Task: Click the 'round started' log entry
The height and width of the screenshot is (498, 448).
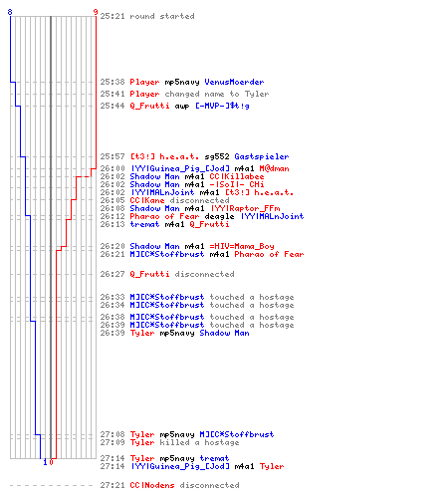Action: coord(147,16)
